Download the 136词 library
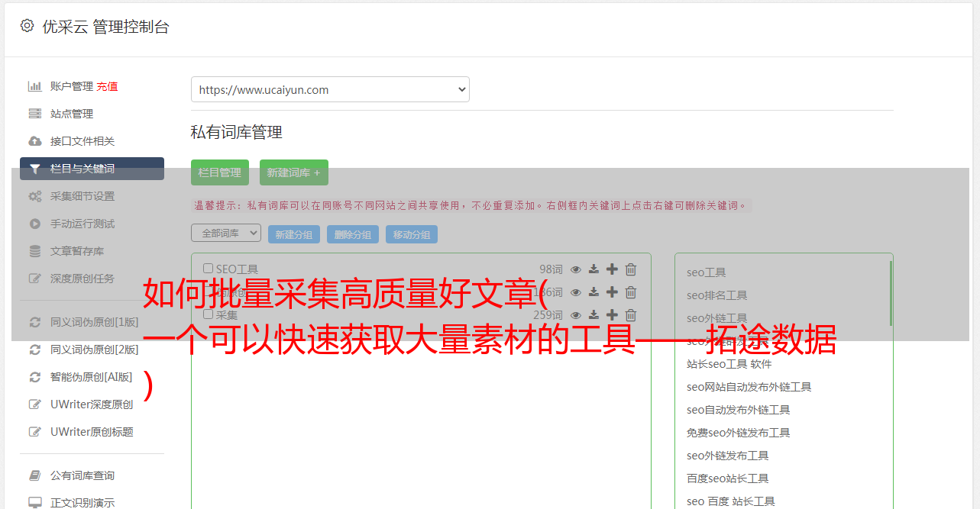Screen dimensions: 980x509 (x=593, y=292)
